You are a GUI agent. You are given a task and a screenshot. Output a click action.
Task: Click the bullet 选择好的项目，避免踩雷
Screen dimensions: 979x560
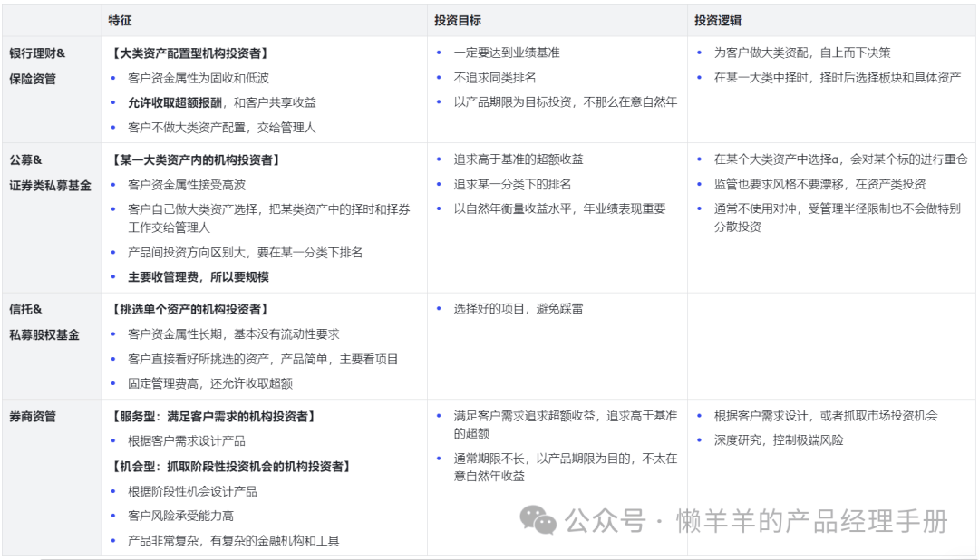click(519, 309)
